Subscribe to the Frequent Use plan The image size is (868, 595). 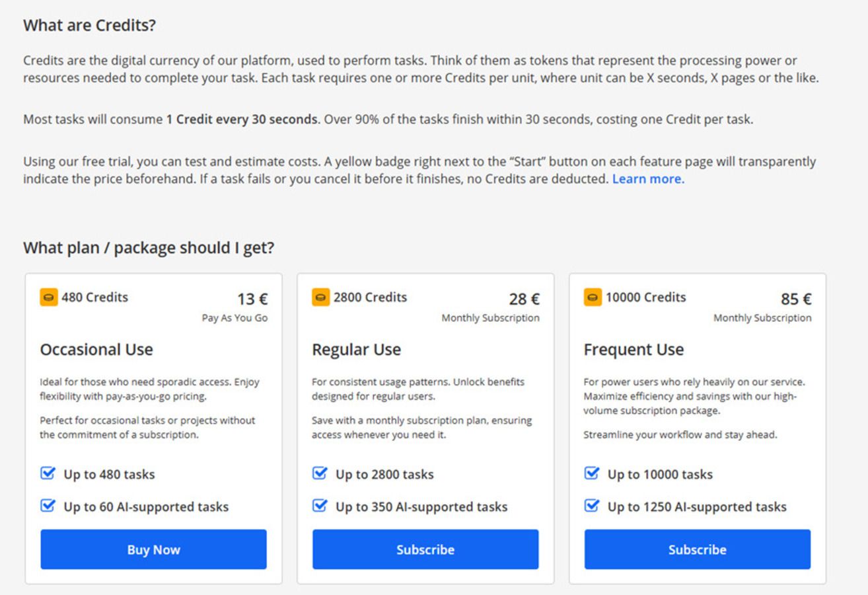click(697, 549)
